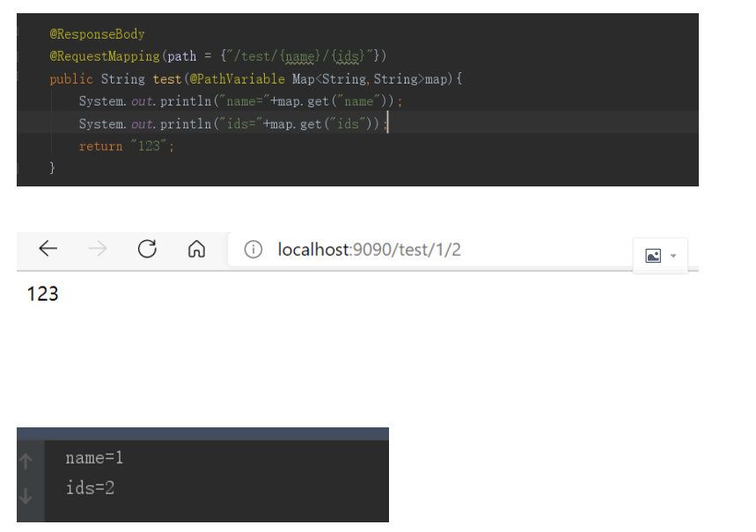Click the test method name

[167, 79]
